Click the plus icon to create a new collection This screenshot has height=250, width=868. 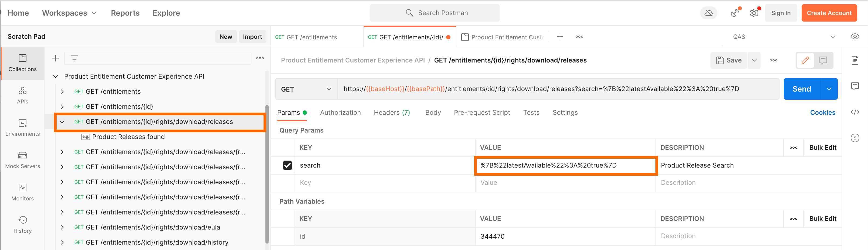pos(56,58)
